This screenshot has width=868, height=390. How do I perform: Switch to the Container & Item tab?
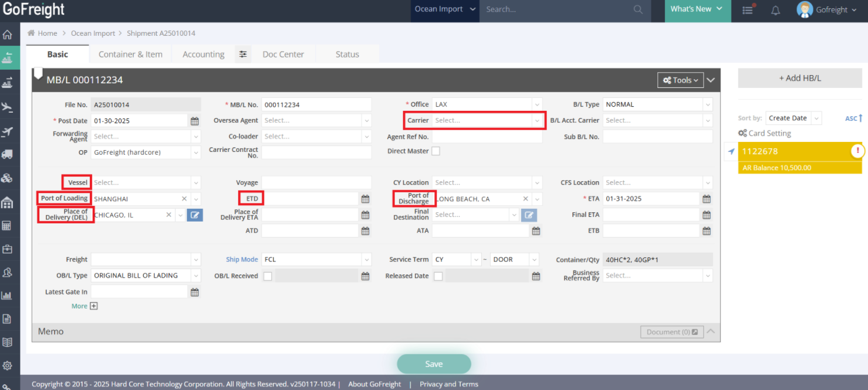(x=130, y=55)
